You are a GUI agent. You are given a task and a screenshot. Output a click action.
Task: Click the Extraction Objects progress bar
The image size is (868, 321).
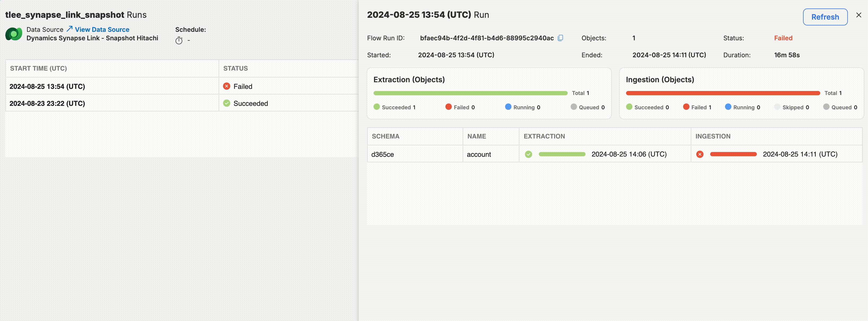tap(471, 93)
